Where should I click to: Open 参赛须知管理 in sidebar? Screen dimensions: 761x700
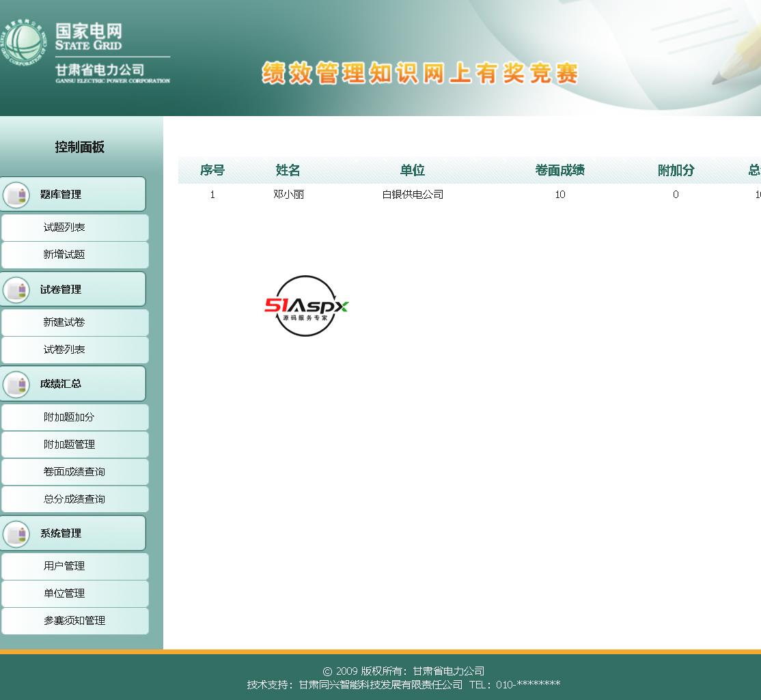pyautogui.click(x=74, y=621)
